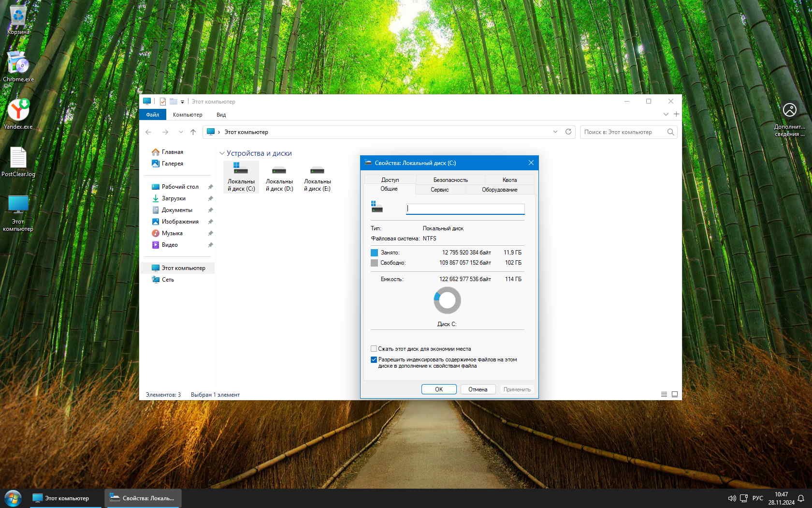Click the disk label text field
This screenshot has height=508, width=812.
pos(465,209)
